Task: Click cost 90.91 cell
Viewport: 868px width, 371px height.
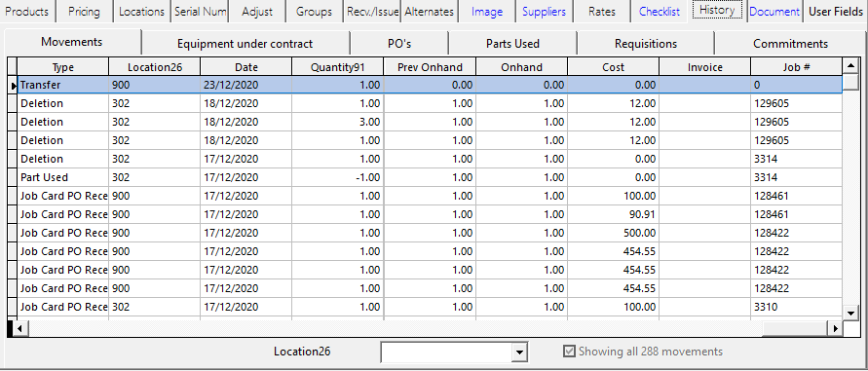Action: [613, 214]
